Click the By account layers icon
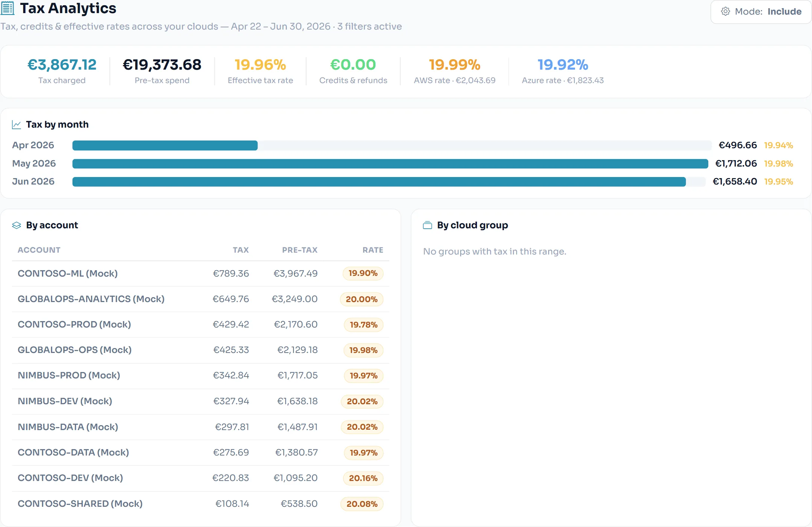 (16, 225)
